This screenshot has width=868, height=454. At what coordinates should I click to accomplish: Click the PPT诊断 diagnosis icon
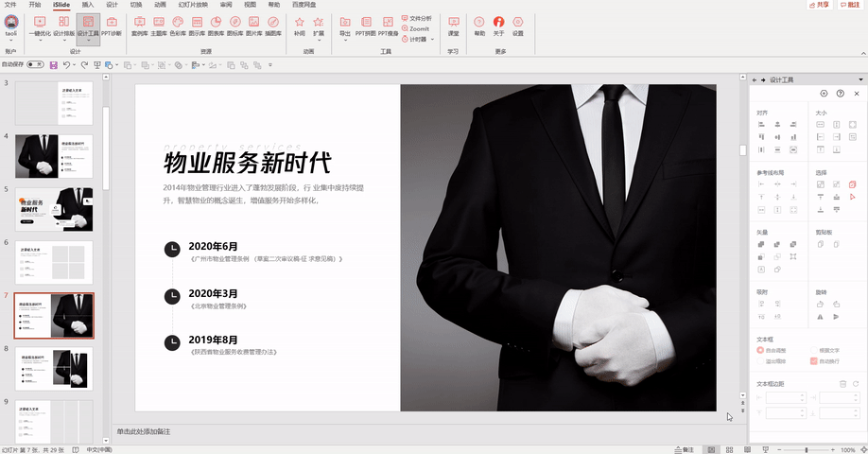[112, 24]
